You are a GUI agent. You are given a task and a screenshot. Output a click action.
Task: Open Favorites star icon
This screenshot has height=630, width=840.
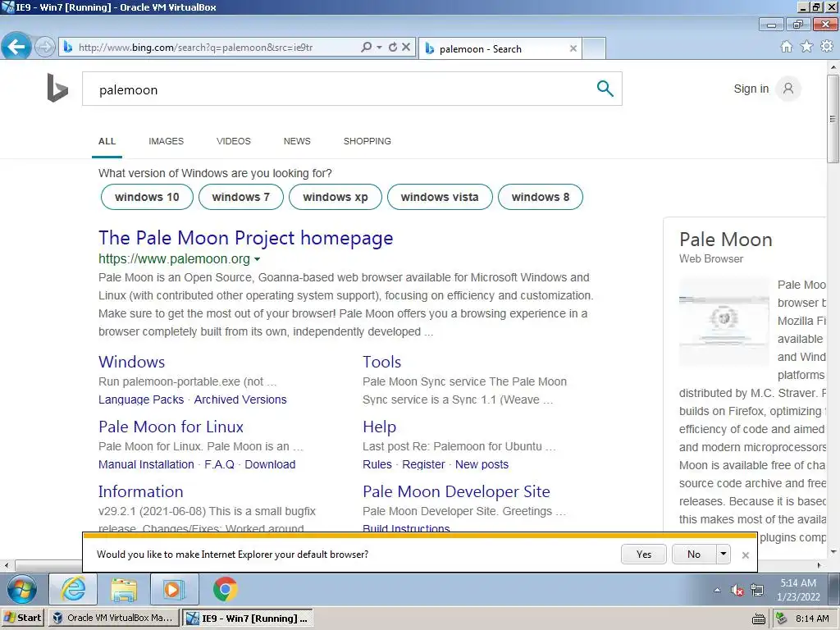806,47
